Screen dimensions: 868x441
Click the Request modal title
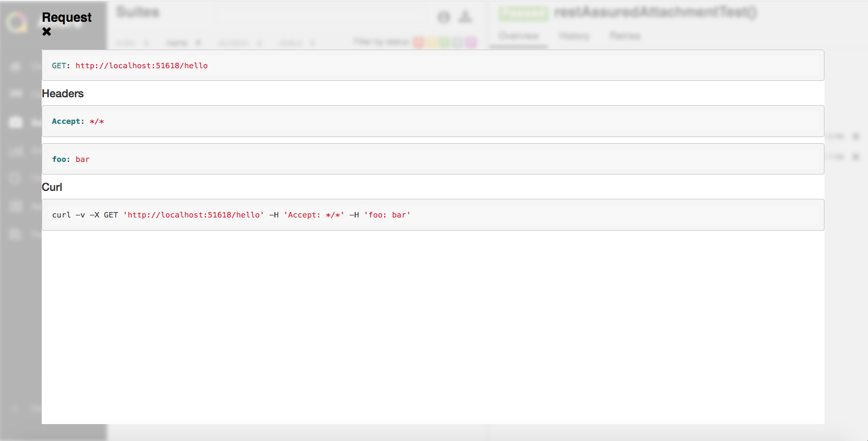click(x=67, y=18)
